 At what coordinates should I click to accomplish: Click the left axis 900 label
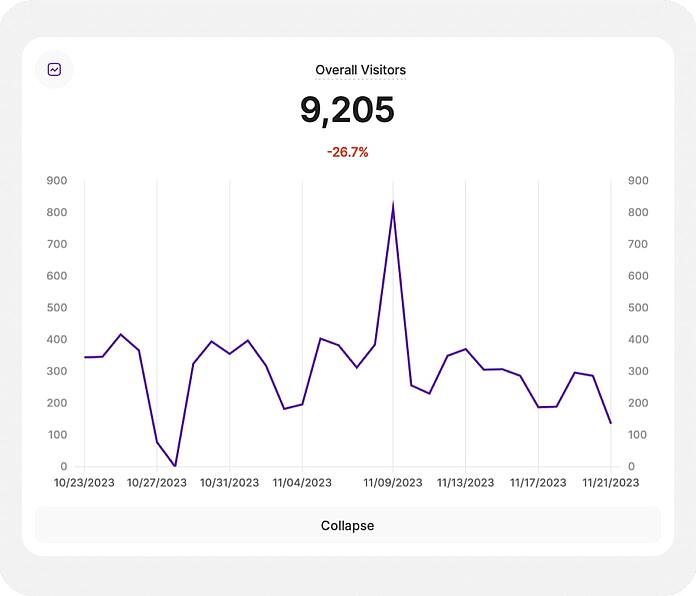pos(57,181)
